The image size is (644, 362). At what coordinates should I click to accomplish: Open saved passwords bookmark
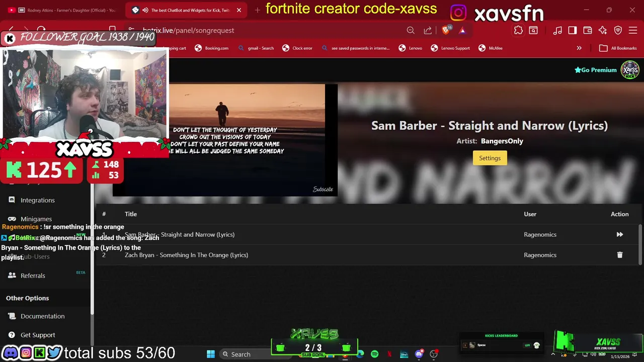(x=355, y=48)
